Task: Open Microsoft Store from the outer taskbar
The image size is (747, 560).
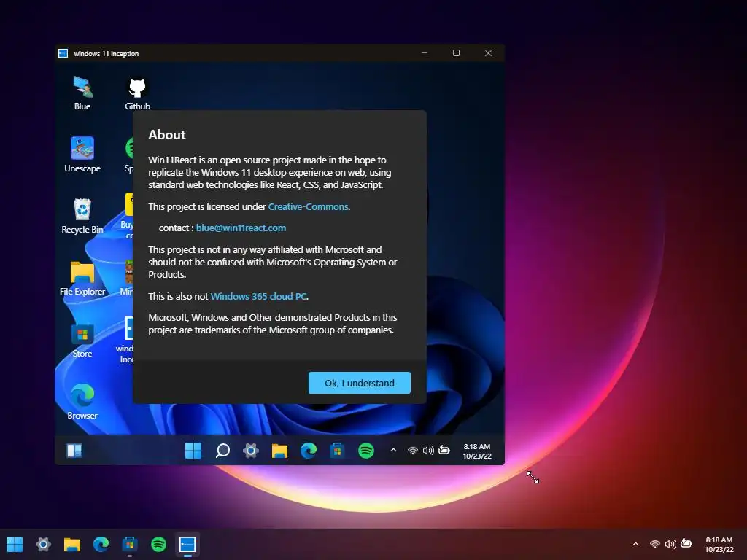Action: point(130,544)
